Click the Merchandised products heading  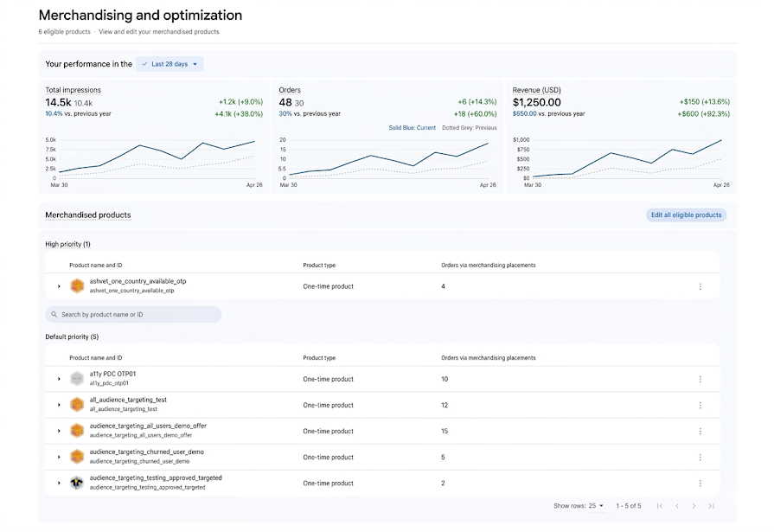[88, 215]
